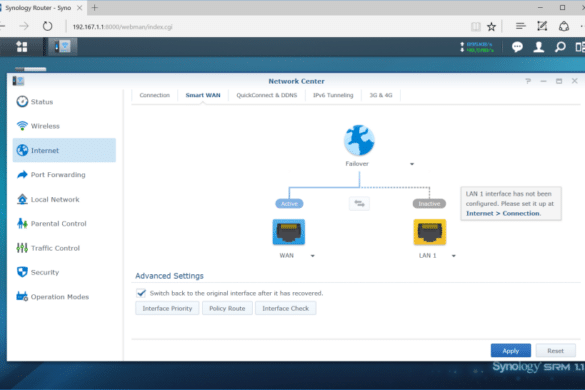Close the Network Center window
The image size is (585, 390).
(575, 81)
